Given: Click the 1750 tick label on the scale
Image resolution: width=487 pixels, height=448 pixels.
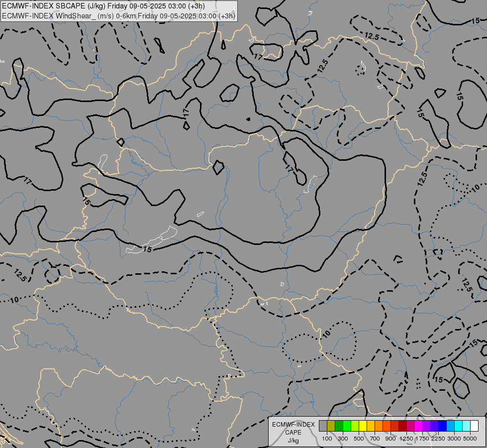Looking at the screenshot, I should (422, 439).
